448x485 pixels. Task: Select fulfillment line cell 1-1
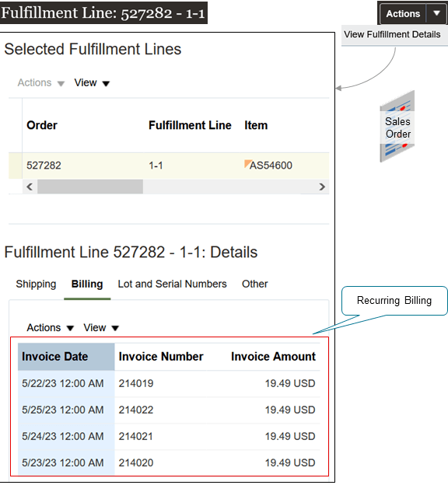(156, 166)
